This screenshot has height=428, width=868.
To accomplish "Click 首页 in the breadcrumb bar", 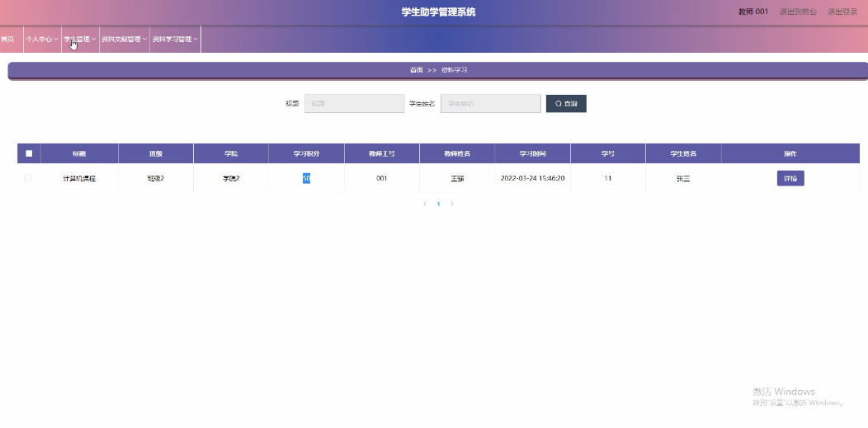I will coord(417,70).
